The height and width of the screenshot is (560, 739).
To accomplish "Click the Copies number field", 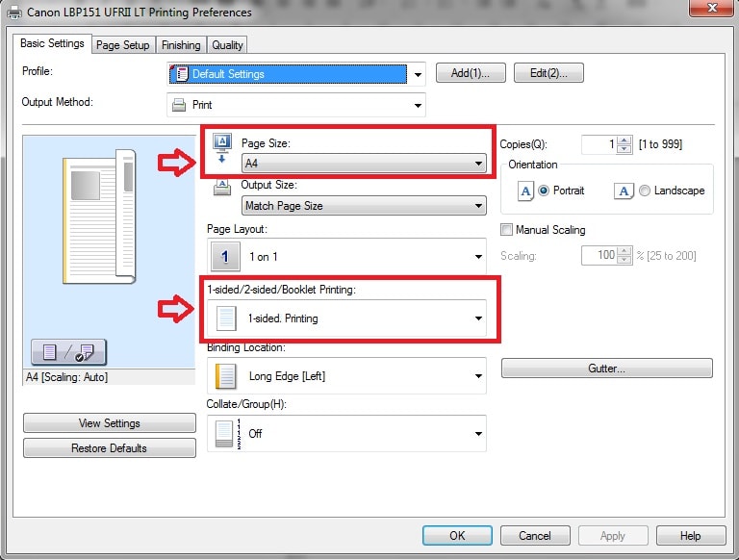I will click(599, 144).
